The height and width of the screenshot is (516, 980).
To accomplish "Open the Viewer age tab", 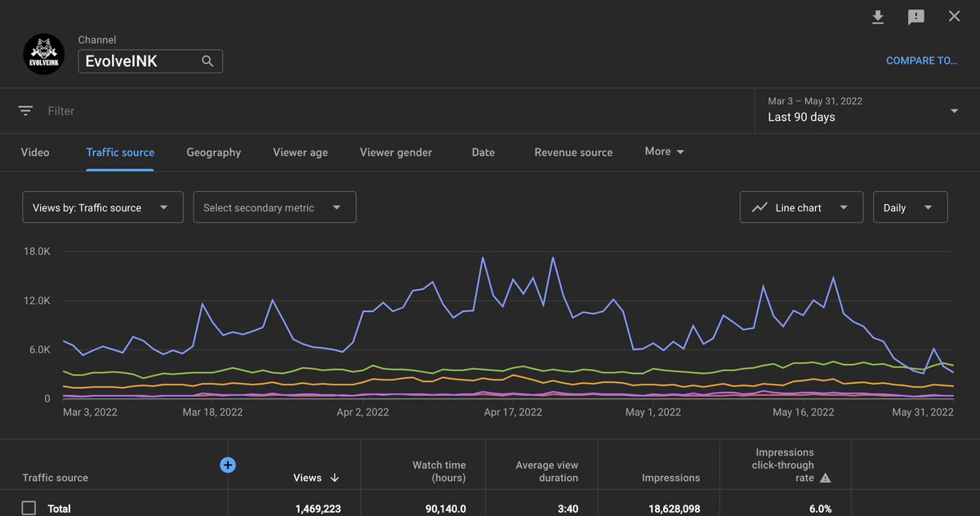I will click(x=301, y=152).
